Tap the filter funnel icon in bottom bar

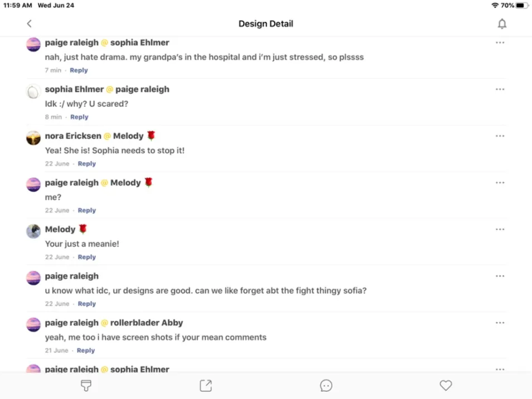86,385
